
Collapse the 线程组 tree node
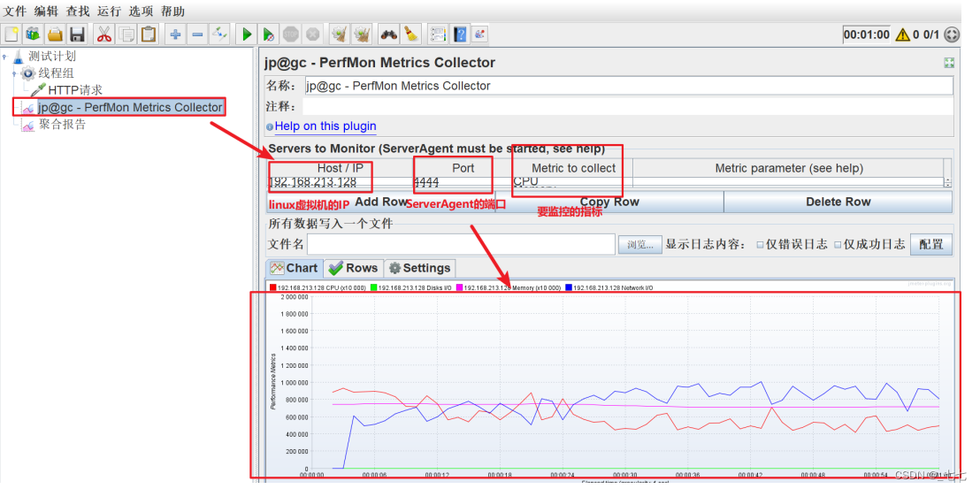pos(14,73)
